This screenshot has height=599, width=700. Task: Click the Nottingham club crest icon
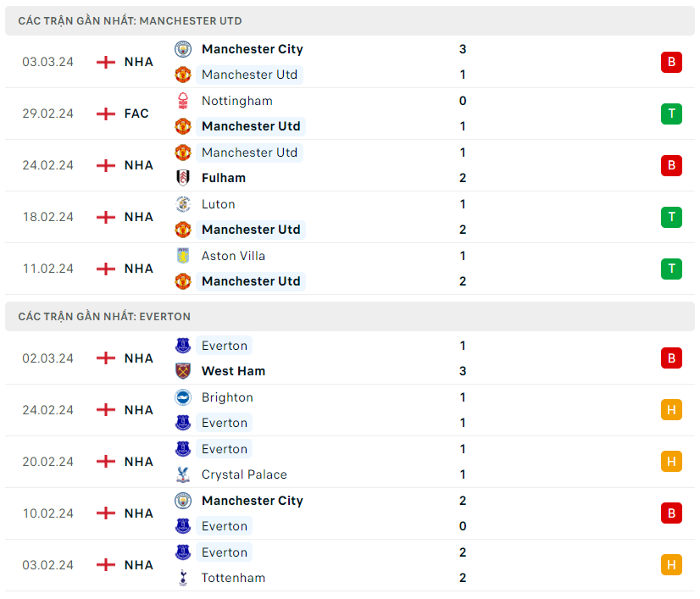[183, 101]
